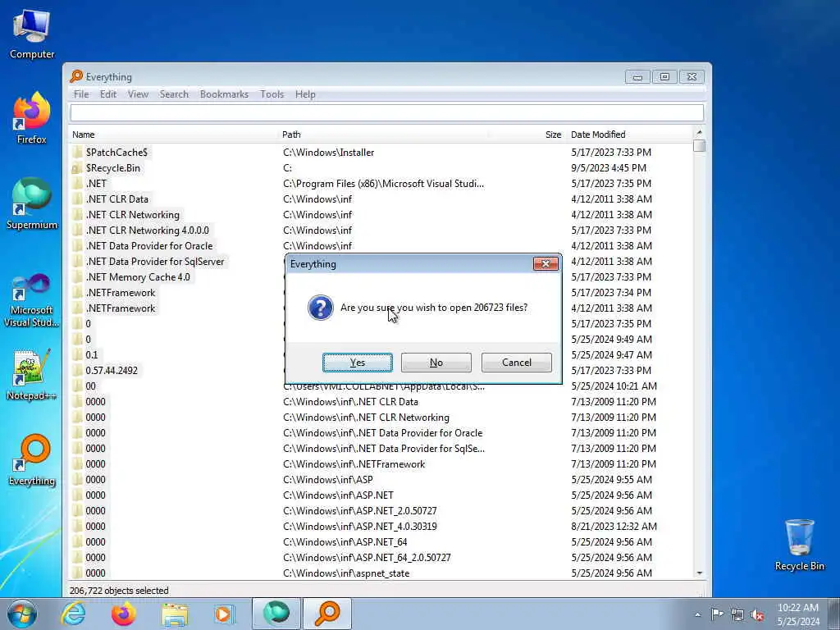Open Computer desktop icon
The image size is (840, 630).
coord(32,34)
